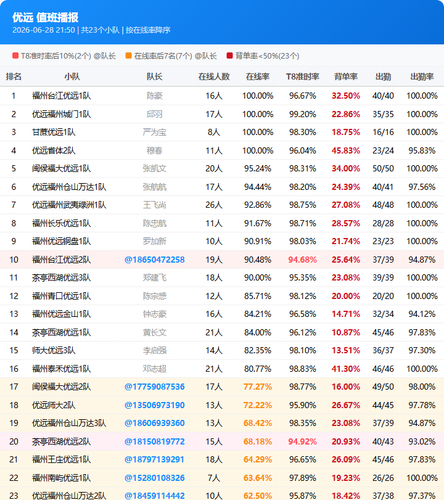Click the 41.30% 背单率 value
The height and width of the screenshot is (500, 444).
pyautogui.click(x=346, y=369)
